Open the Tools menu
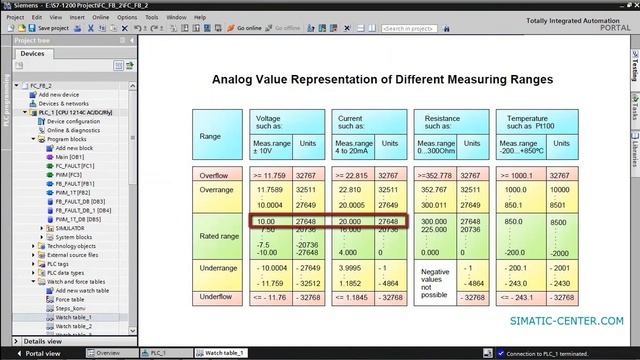The width and height of the screenshot is (640, 360). click(x=151, y=17)
